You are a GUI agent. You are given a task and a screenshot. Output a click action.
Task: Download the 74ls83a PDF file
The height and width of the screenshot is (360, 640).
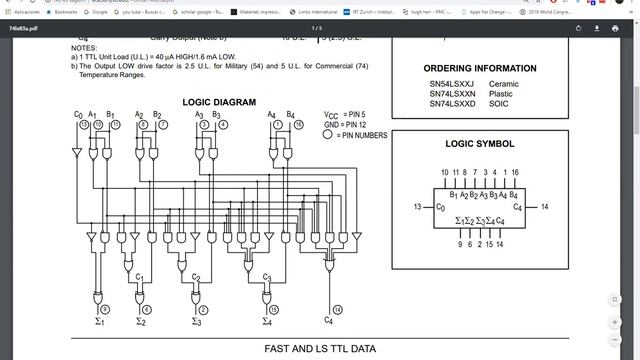597,29
